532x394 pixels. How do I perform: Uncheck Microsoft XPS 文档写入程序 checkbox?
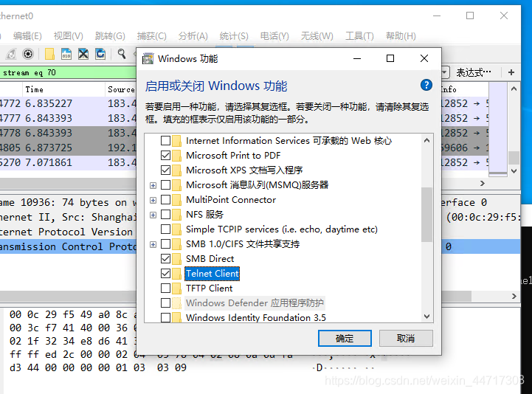[x=165, y=170]
